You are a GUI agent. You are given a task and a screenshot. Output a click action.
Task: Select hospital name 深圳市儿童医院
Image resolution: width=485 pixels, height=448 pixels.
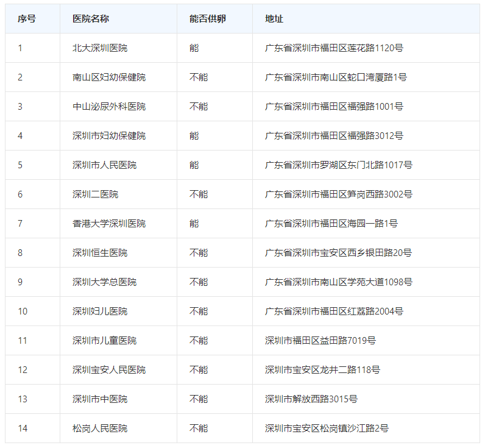click(105, 340)
